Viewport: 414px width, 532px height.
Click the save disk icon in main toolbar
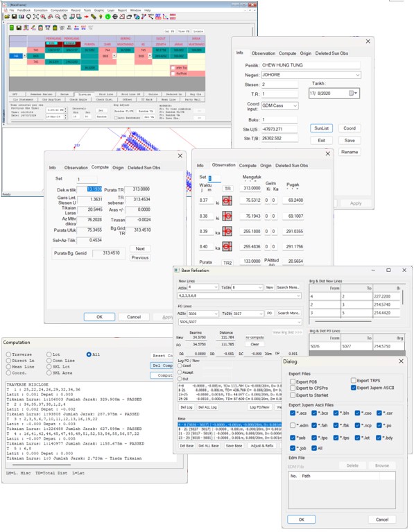(14, 16)
